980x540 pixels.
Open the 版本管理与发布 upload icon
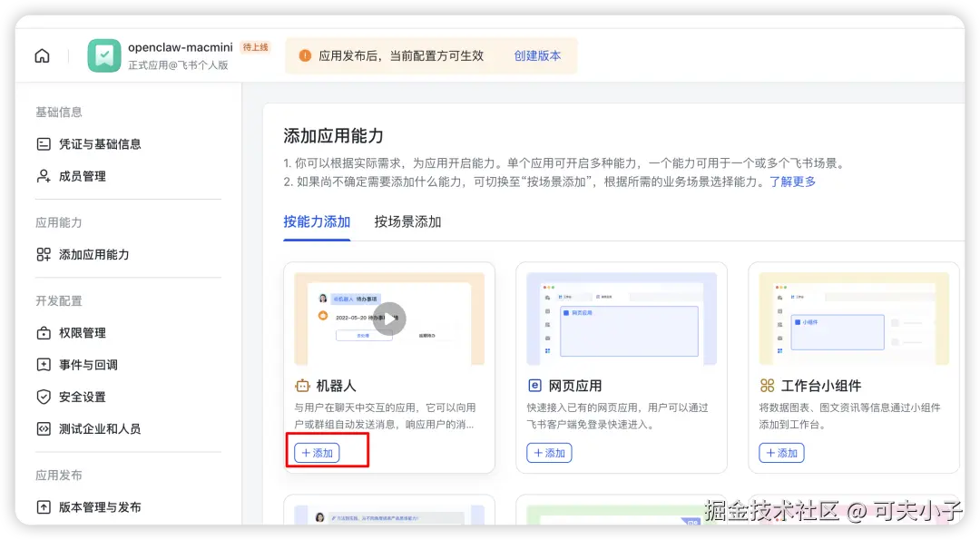[44, 507]
